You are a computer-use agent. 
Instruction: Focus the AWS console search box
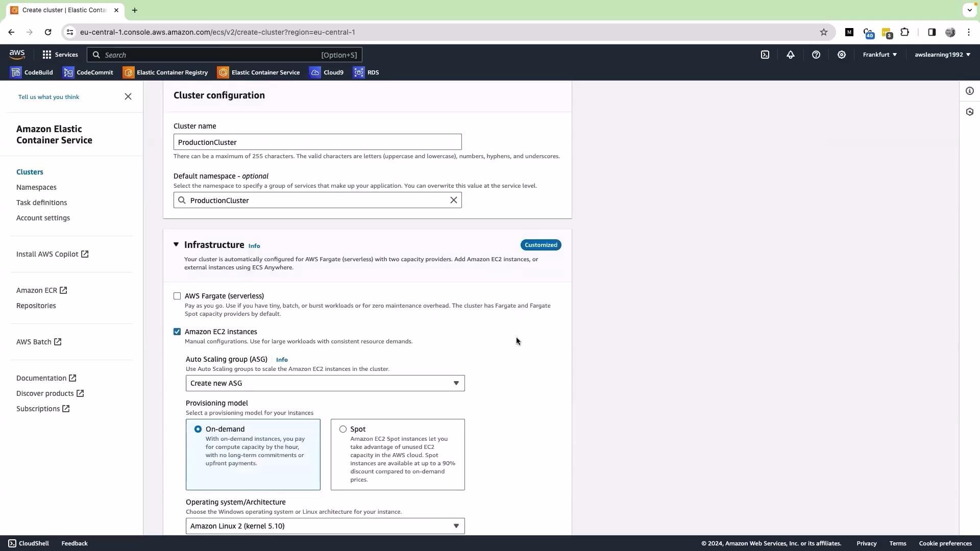coord(225,55)
